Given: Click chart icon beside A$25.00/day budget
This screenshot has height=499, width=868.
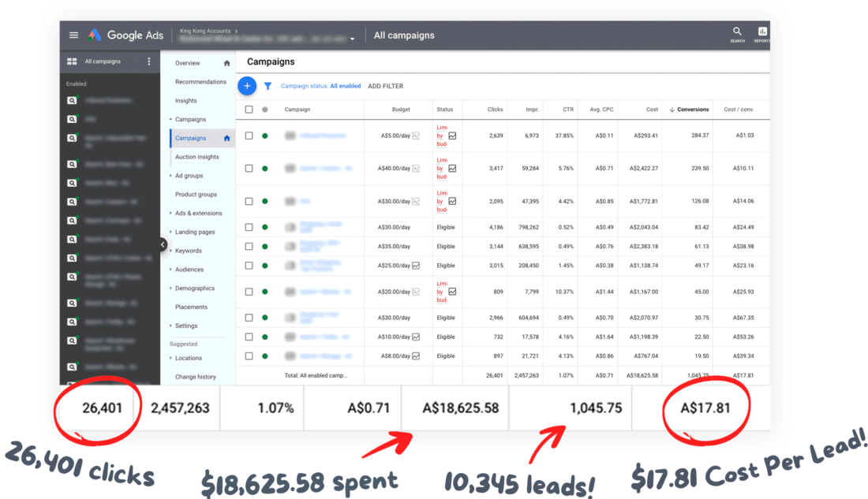Looking at the screenshot, I should 416,266.
